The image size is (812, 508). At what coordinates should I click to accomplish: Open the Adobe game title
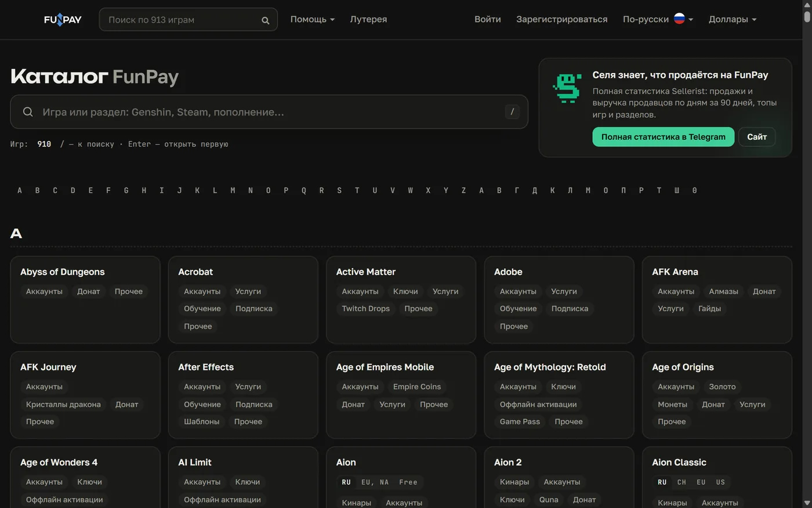click(x=508, y=272)
